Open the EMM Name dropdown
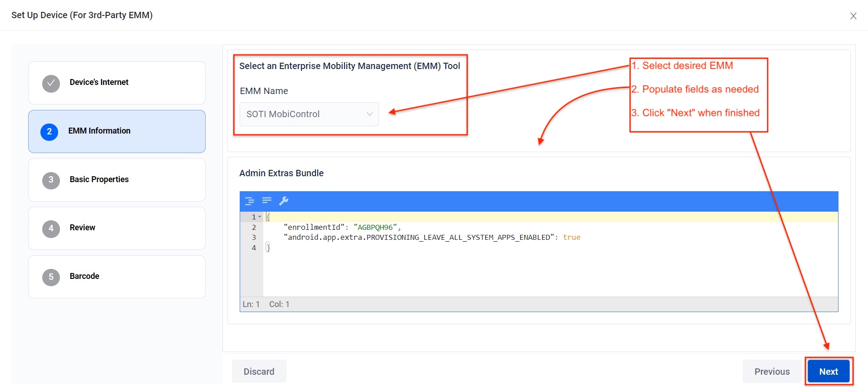The width and height of the screenshot is (868, 387). click(x=309, y=114)
